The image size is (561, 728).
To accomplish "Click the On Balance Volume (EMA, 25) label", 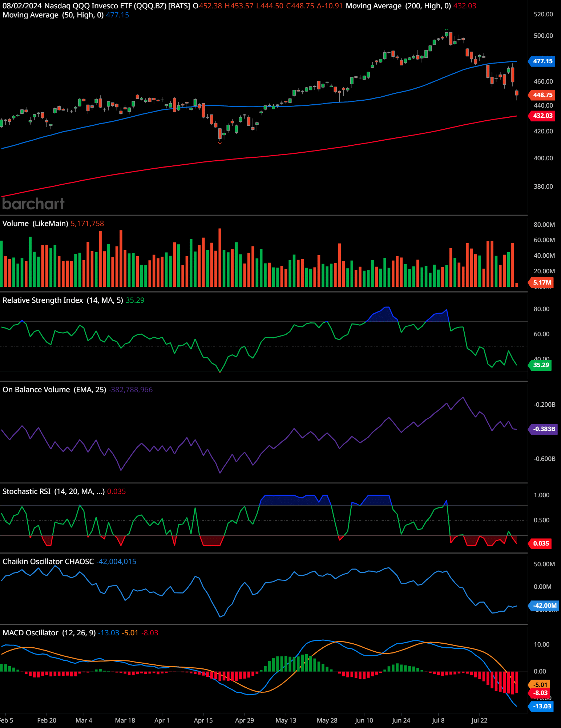I will tap(54, 390).
